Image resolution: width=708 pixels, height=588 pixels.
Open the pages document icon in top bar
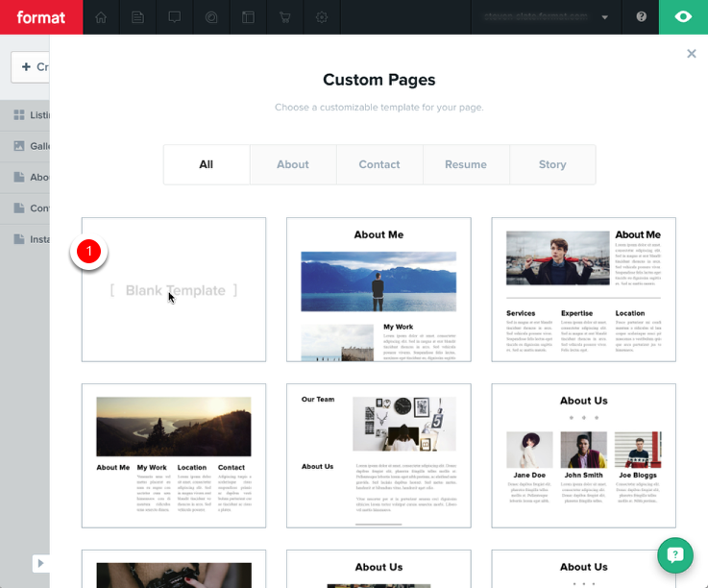[x=137, y=17]
